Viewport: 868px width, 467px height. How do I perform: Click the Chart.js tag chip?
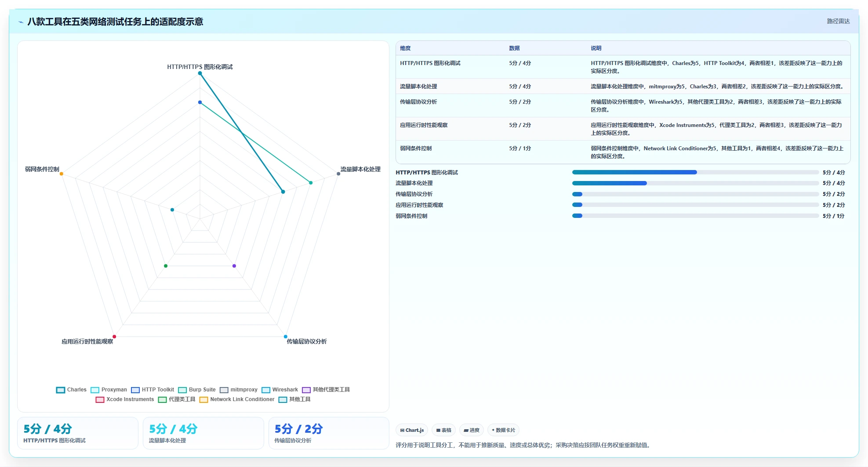point(412,430)
